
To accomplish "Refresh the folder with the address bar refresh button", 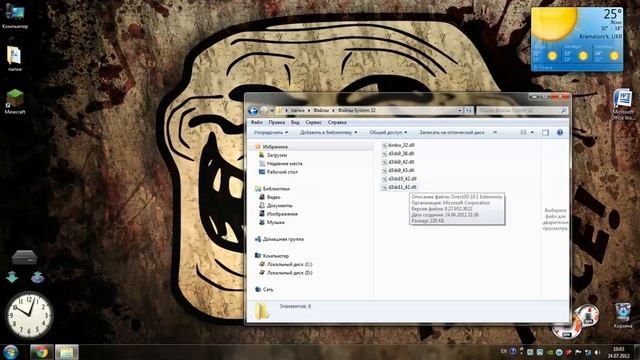I will (469, 111).
